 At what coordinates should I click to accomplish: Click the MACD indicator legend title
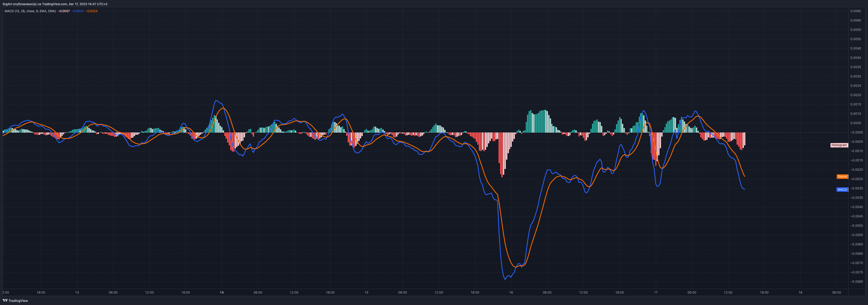30,11
